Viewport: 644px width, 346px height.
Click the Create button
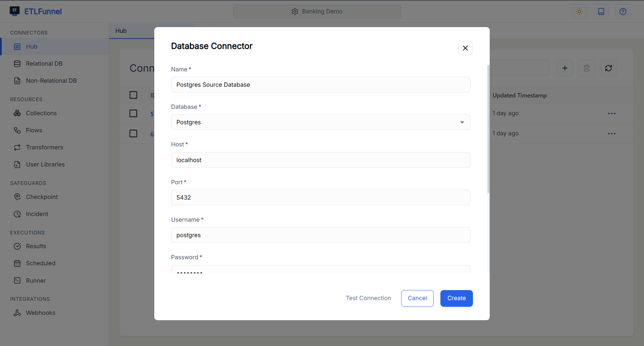click(456, 298)
